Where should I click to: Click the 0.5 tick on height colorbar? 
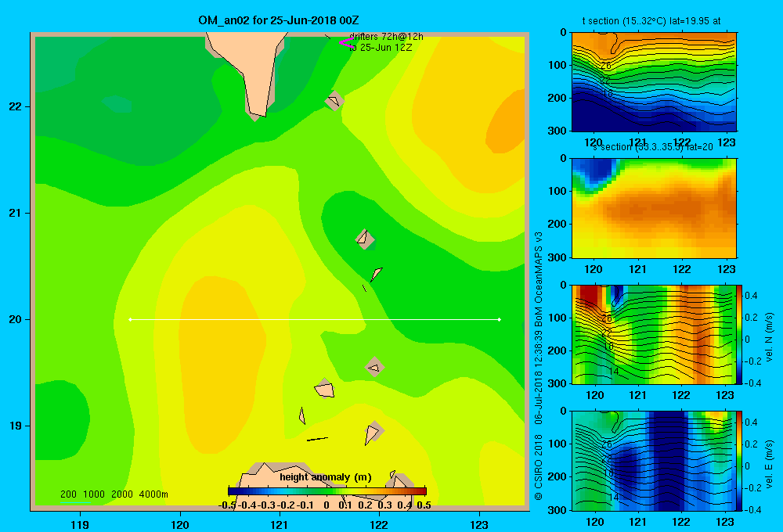click(x=424, y=505)
